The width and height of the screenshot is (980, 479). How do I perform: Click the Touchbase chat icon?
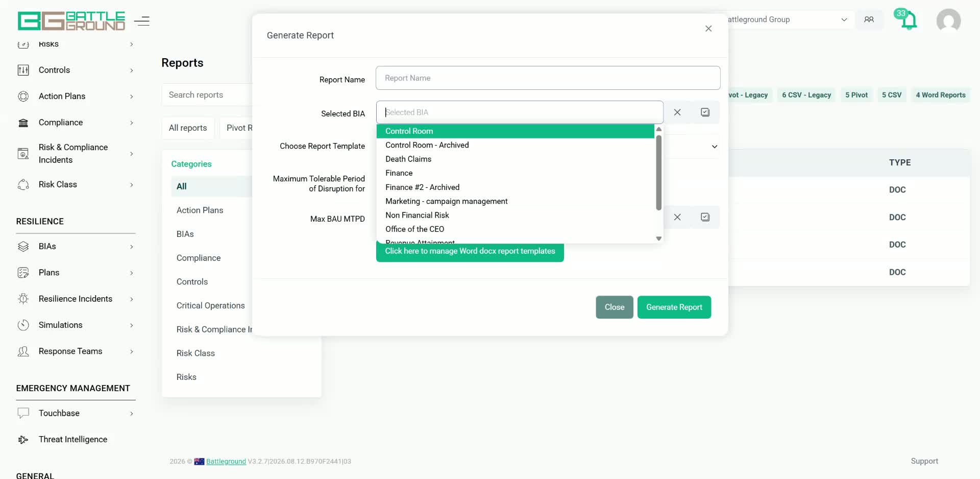tap(23, 413)
